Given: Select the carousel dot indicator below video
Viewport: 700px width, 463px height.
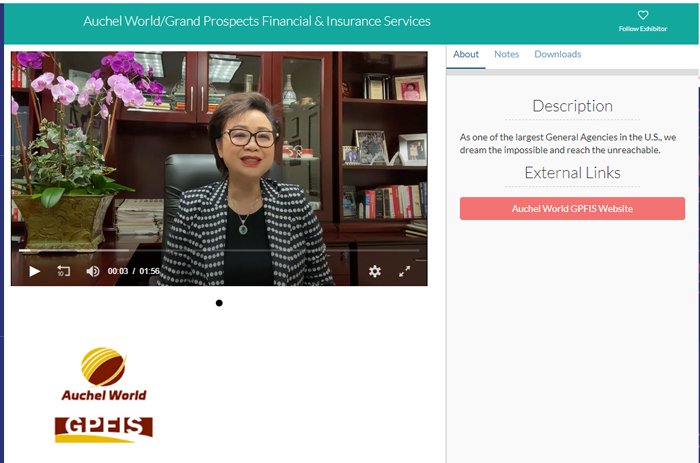Looking at the screenshot, I should pos(219,303).
